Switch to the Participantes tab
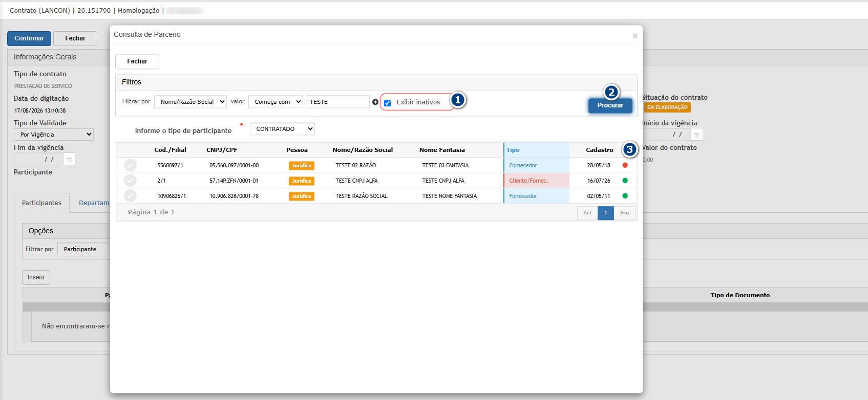The image size is (868, 400). point(41,203)
